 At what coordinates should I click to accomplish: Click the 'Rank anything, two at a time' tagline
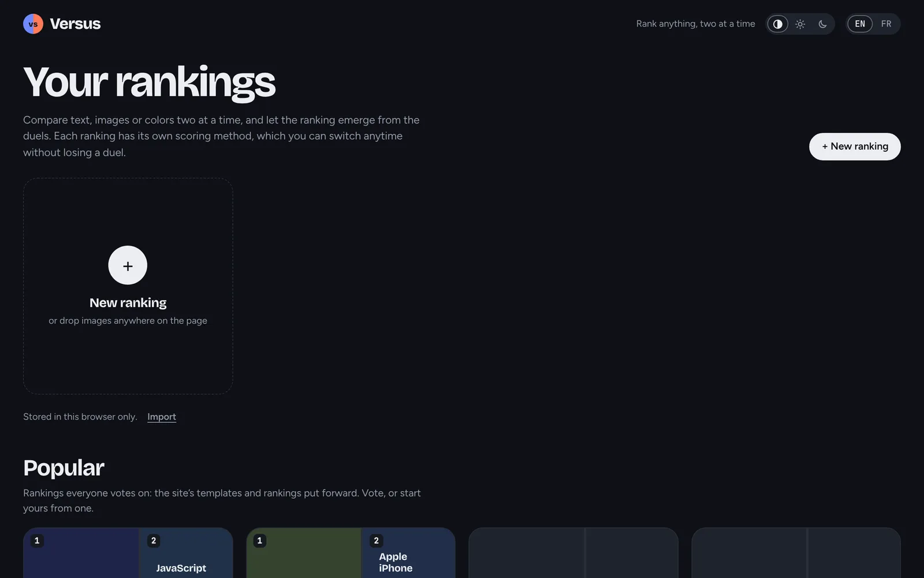tap(695, 24)
